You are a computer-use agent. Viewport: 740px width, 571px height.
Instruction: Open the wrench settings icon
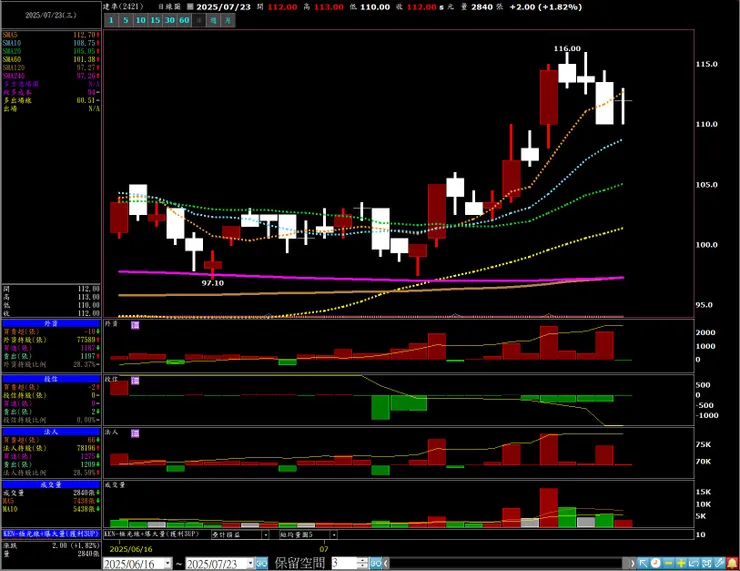tap(719, 563)
